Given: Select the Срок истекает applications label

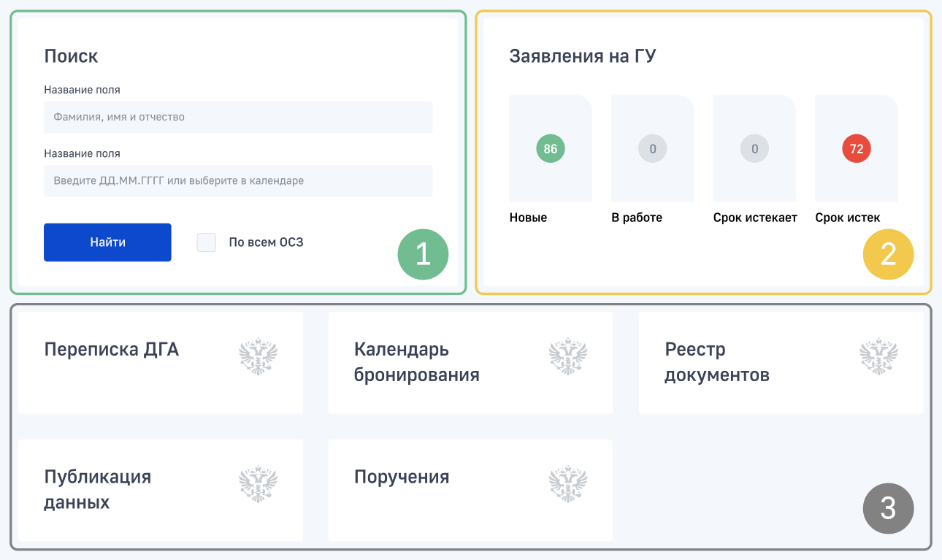Looking at the screenshot, I should click(x=755, y=218).
